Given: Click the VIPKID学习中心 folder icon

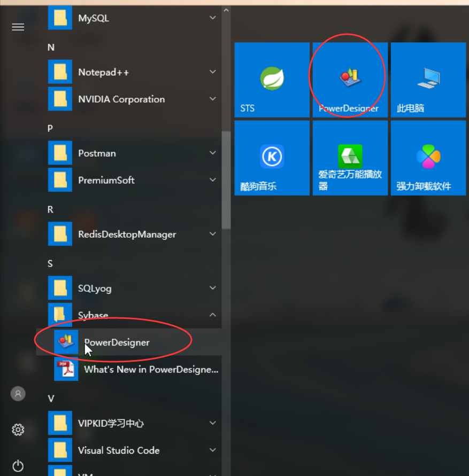Looking at the screenshot, I should click(60, 423).
